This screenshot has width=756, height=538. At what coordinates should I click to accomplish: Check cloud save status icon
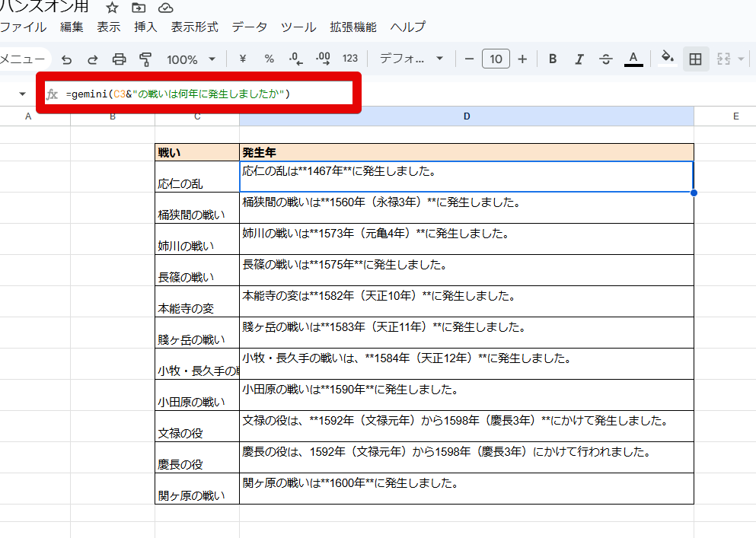click(165, 8)
